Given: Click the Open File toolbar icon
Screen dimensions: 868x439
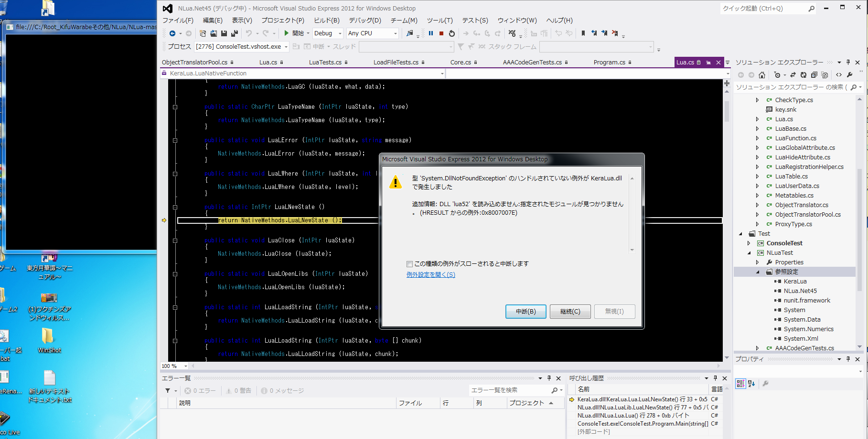Looking at the screenshot, I should tap(214, 33).
